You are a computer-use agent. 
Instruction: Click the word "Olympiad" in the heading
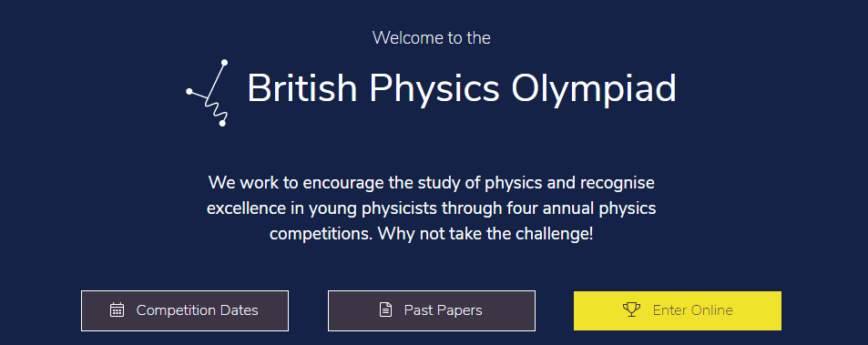point(594,89)
